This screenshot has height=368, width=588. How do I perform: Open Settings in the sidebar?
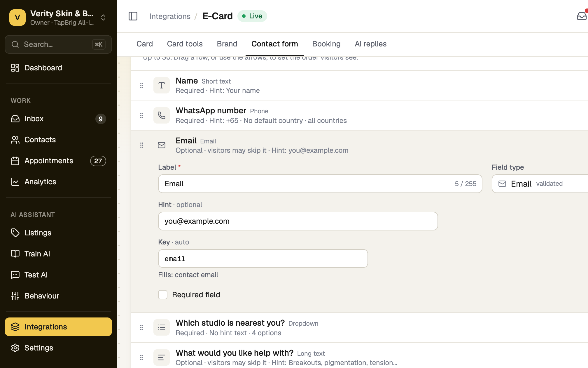[58, 348]
